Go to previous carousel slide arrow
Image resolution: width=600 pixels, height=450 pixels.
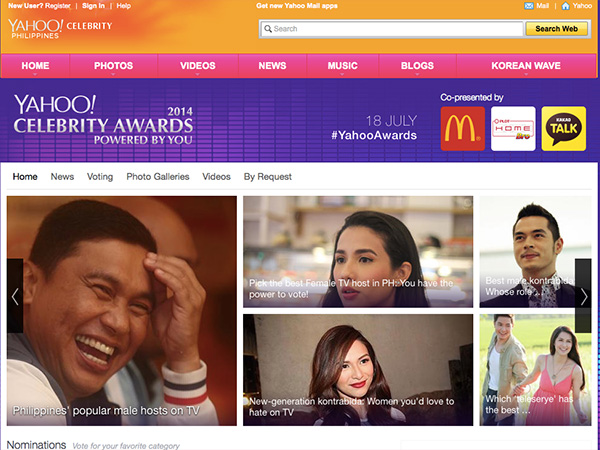coord(14,296)
